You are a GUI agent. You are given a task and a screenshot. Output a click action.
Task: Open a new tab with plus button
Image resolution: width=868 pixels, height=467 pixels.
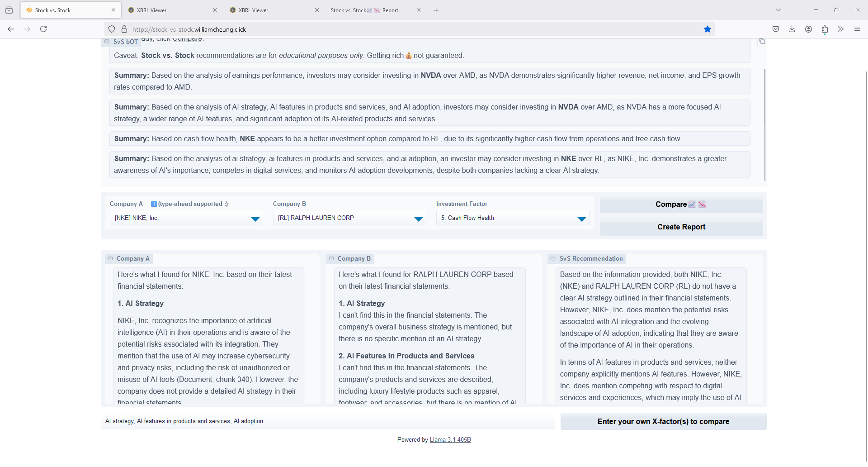tap(436, 10)
